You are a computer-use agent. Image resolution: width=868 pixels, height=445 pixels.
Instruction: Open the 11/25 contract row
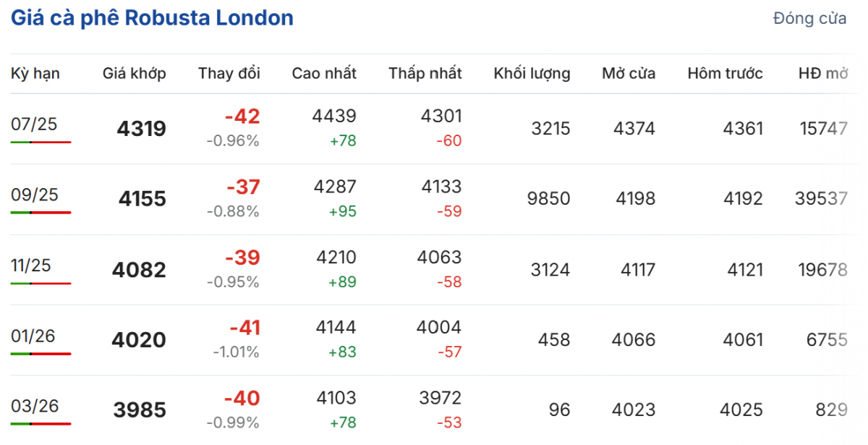31,265
